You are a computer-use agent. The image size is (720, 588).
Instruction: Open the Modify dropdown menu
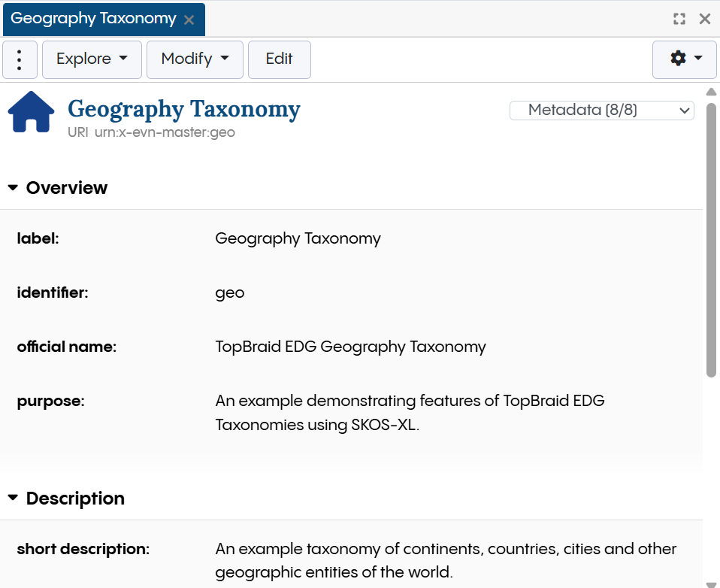pos(195,59)
